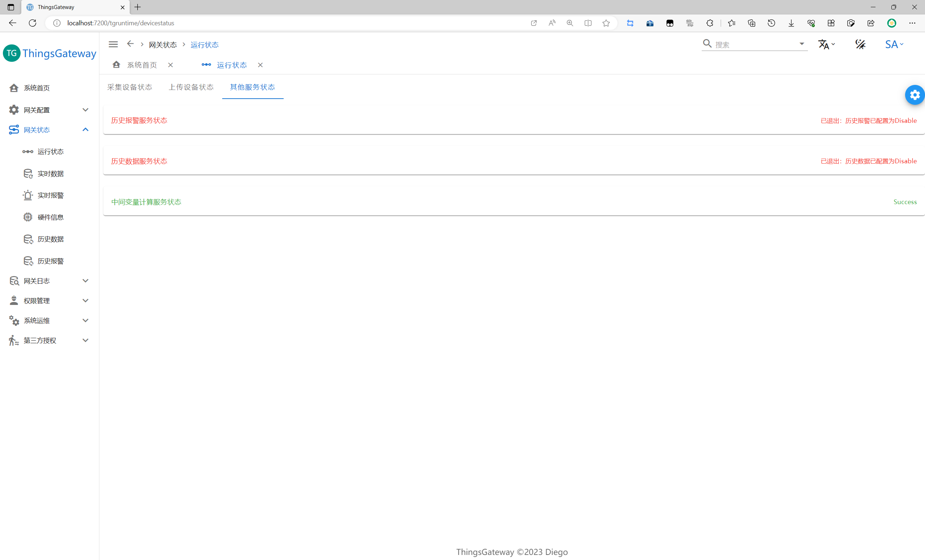Close the 运行状态 page tab
Viewport: 925px width, 560px height.
point(260,65)
